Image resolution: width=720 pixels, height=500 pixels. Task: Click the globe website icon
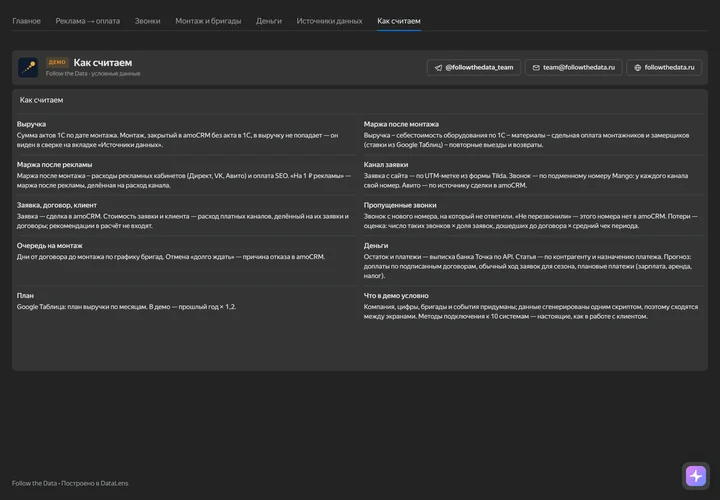pyautogui.click(x=637, y=67)
